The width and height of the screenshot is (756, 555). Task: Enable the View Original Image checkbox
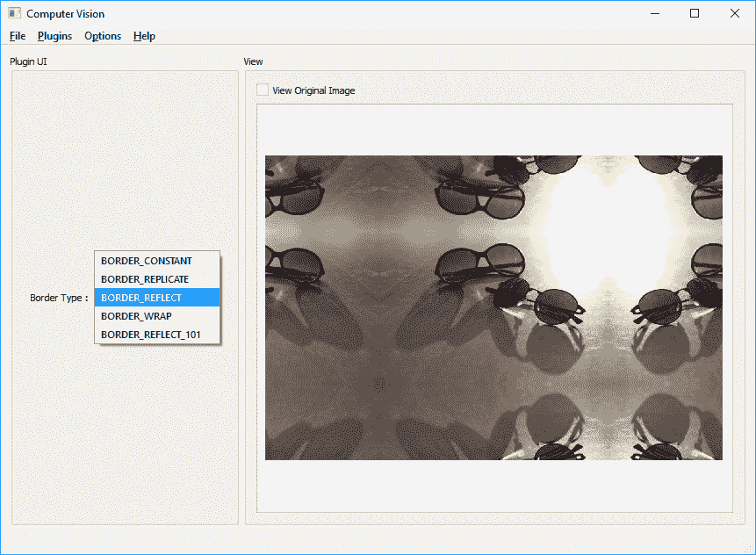[263, 90]
